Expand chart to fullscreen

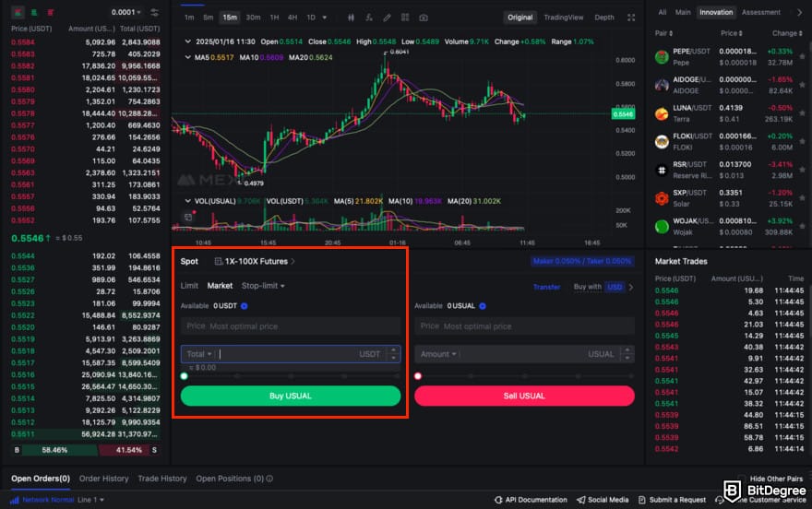(x=631, y=18)
